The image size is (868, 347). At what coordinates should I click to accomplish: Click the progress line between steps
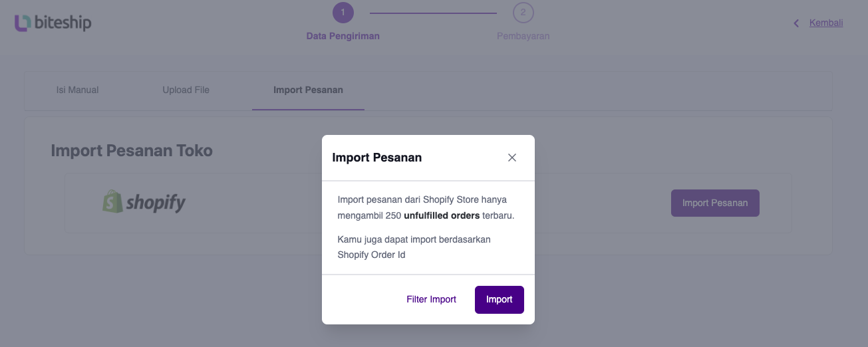pos(433,13)
